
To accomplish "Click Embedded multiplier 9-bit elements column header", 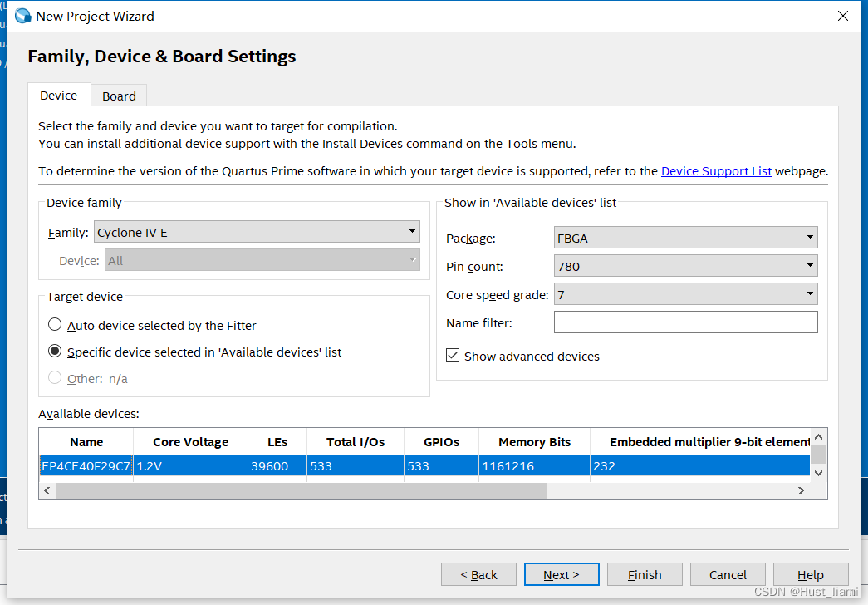I will [699, 442].
